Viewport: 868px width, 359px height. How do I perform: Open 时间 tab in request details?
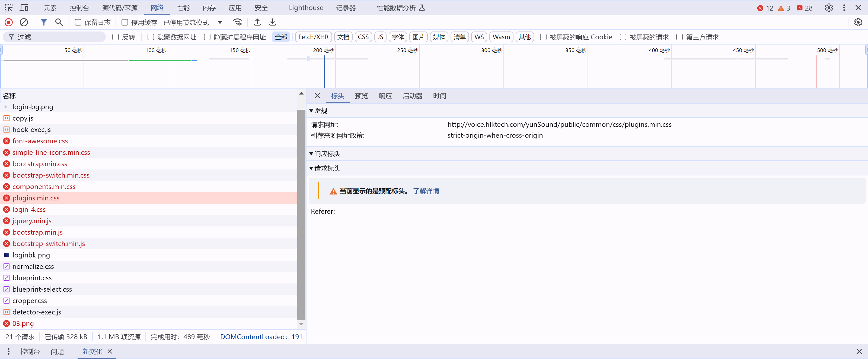(439, 96)
